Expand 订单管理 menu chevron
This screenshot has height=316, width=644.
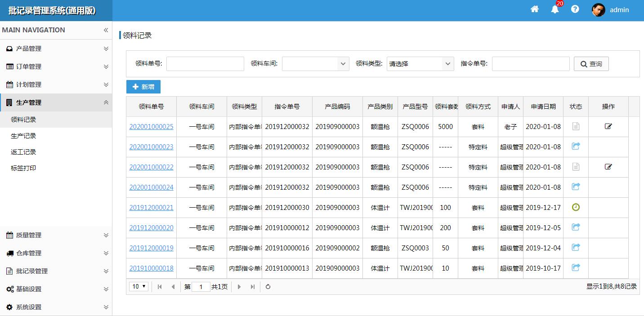click(x=106, y=67)
